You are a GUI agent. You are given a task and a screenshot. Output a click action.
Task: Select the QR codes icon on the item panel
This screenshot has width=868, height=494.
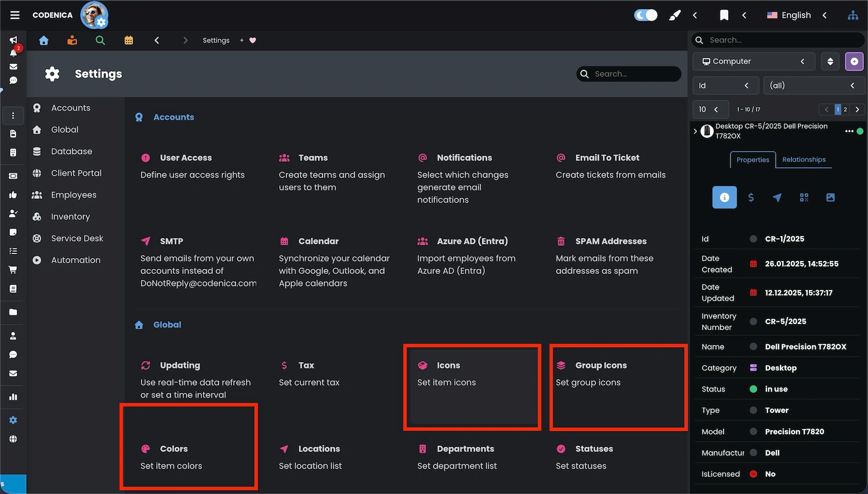pos(804,197)
